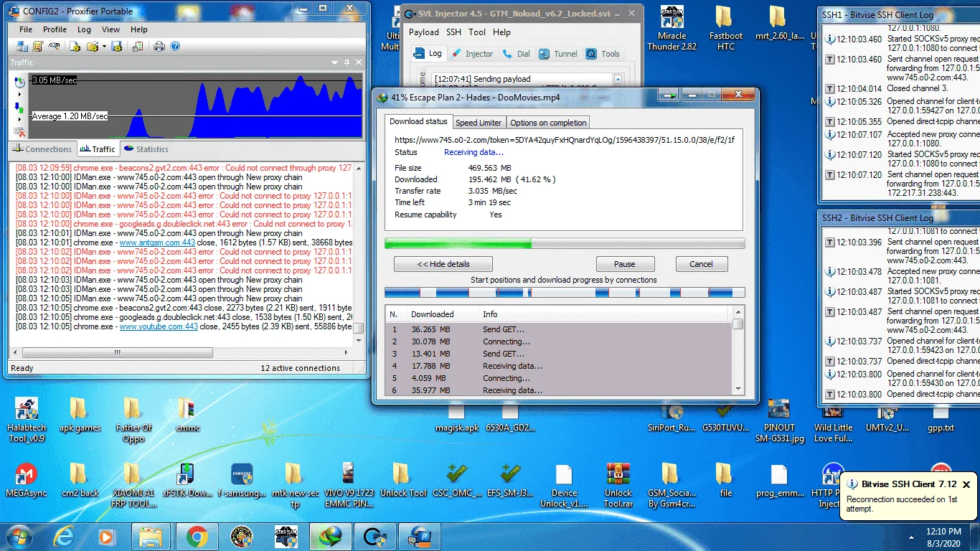Select MEGAsync desktop icon
This screenshot has height=551, width=980.
[27, 481]
